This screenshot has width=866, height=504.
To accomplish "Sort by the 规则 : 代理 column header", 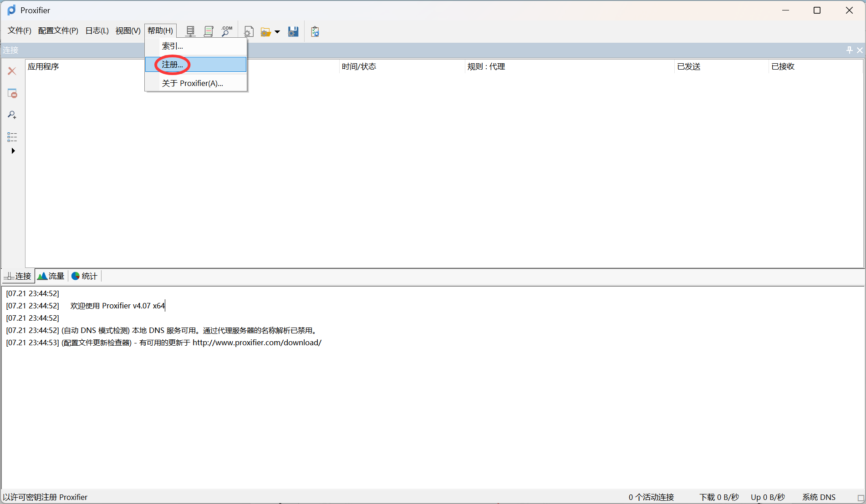I will (569, 66).
